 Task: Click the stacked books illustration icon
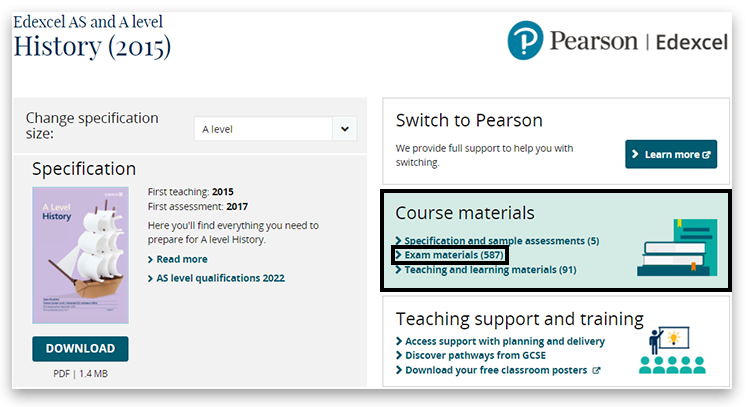(673, 246)
